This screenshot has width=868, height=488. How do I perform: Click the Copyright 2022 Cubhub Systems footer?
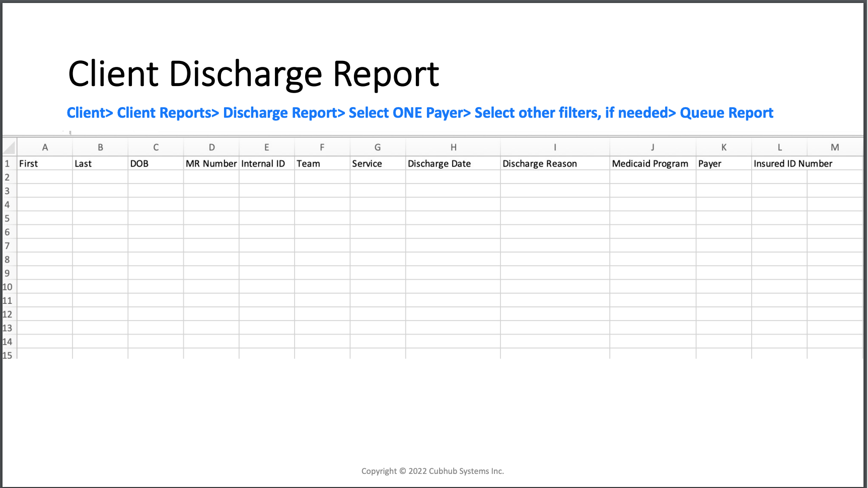[432, 471]
